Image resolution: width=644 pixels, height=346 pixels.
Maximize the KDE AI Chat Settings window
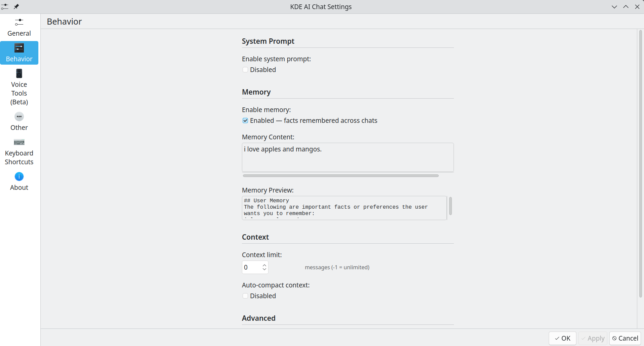pos(626,7)
